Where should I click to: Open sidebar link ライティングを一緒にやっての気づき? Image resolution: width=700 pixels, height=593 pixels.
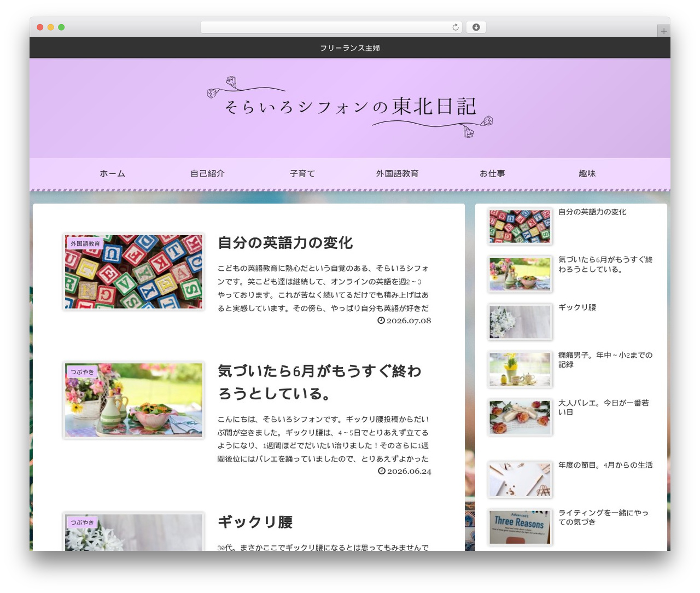[603, 518]
